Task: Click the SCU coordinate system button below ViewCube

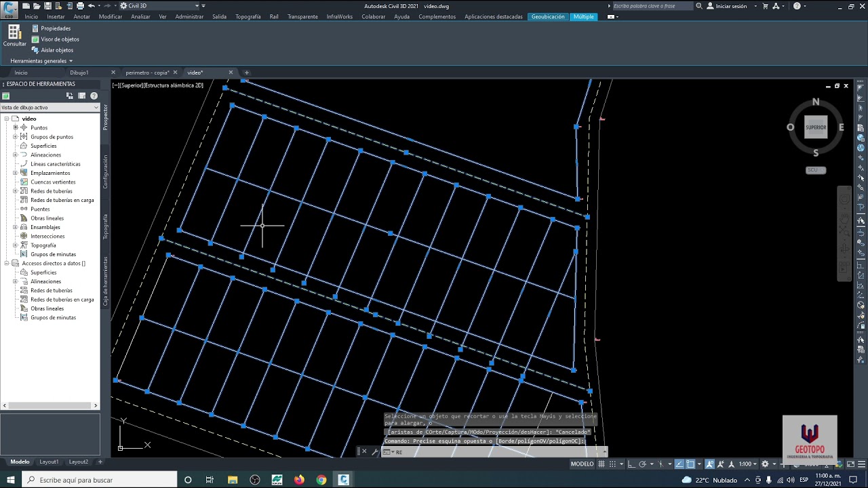Action: tap(816, 170)
